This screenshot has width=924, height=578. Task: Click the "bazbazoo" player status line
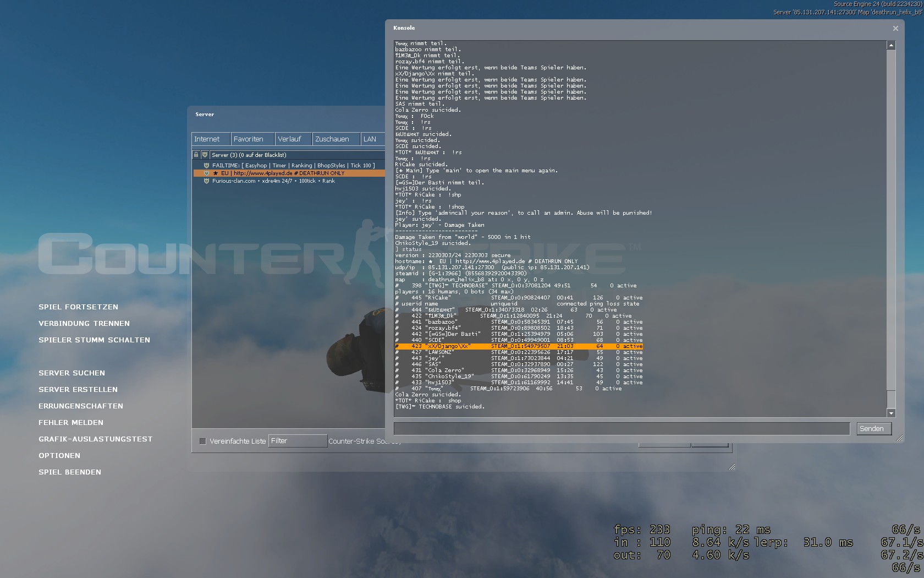pos(519,322)
